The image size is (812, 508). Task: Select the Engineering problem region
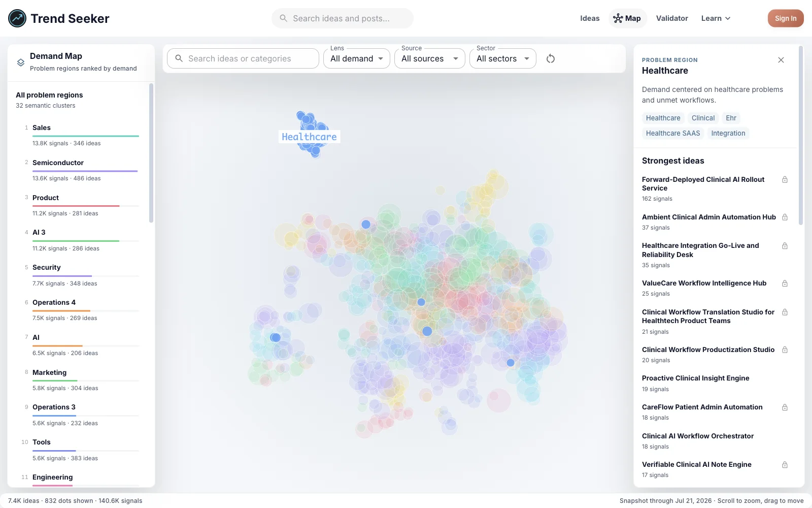coord(81,479)
